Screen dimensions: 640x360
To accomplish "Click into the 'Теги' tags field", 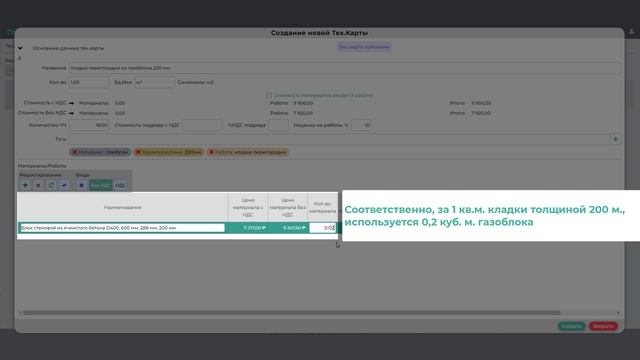I will click(339, 139).
